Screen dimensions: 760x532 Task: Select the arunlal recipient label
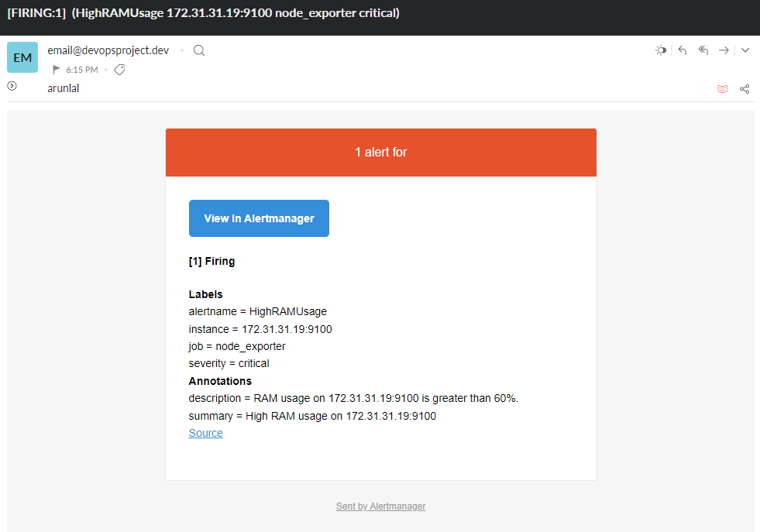[x=62, y=88]
